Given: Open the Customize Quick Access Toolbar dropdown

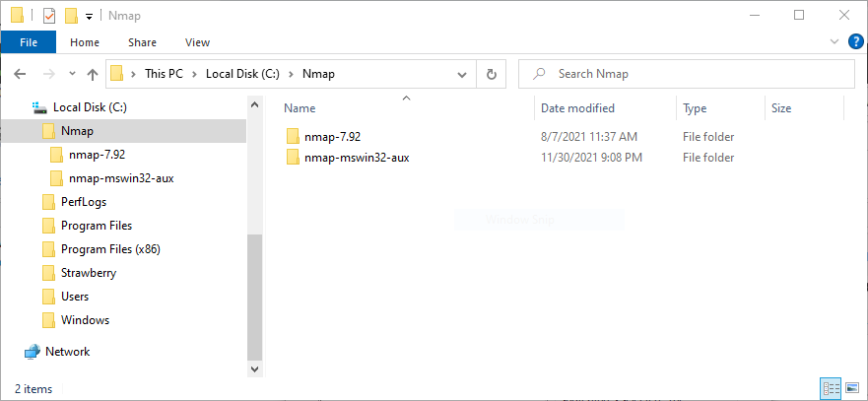Looking at the screenshot, I should pyautogui.click(x=89, y=16).
